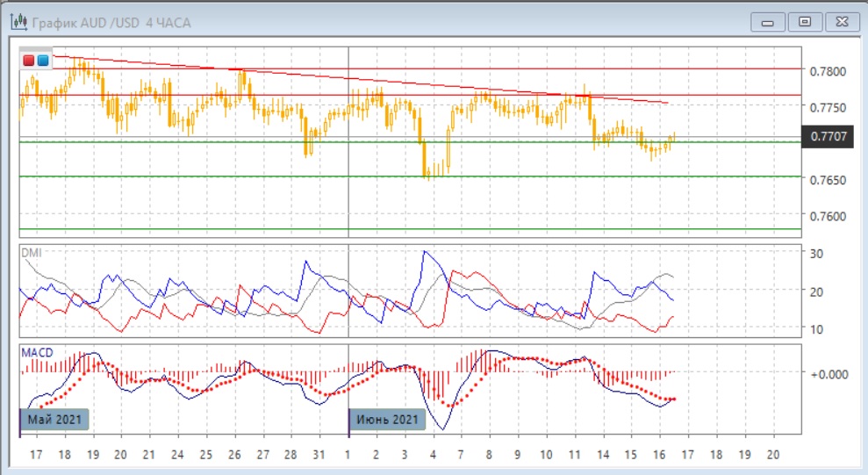Viewport: 868px width, 475px height.
Task: Click the blue square button on the chart
Action: tap(42, 61)
